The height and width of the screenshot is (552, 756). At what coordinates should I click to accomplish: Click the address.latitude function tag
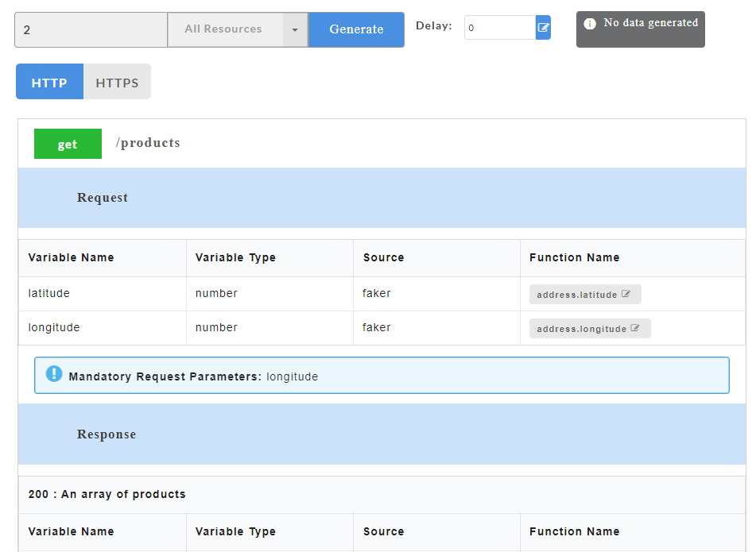point(585,295)
